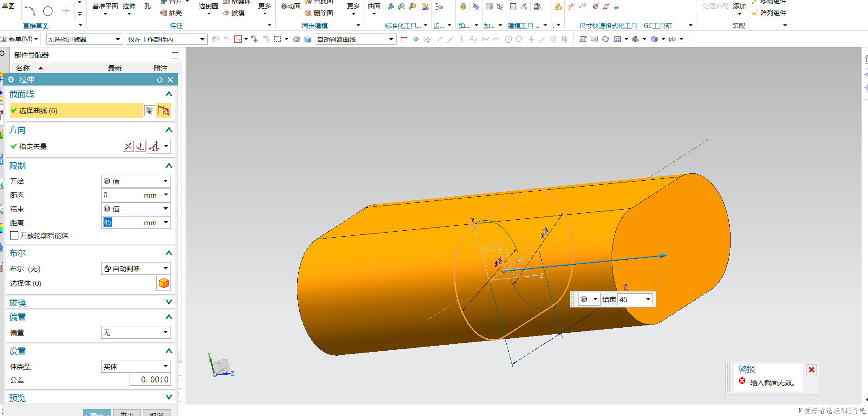
Task: Click the 确定 OK button
Action: pyautogui.click(x=97, y=413)
